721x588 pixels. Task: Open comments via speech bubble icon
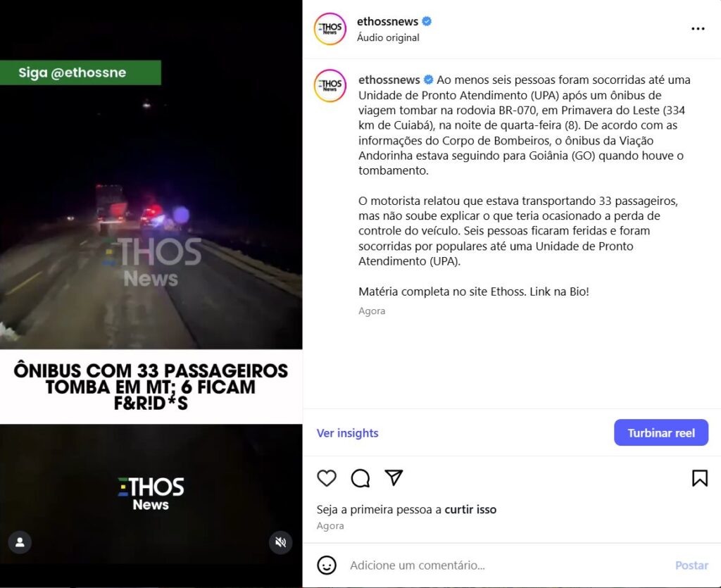(x=360, y=478)
